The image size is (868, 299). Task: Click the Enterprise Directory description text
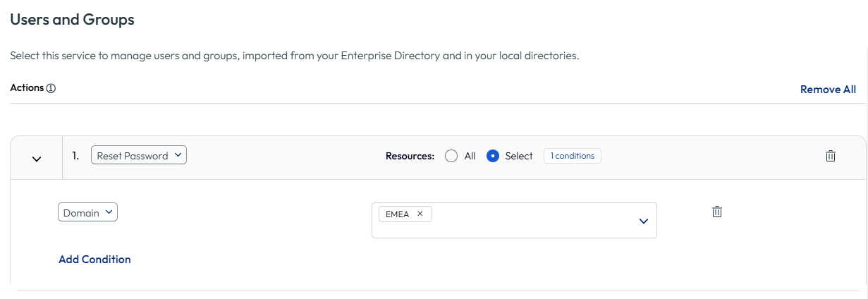tap(390, 56)
